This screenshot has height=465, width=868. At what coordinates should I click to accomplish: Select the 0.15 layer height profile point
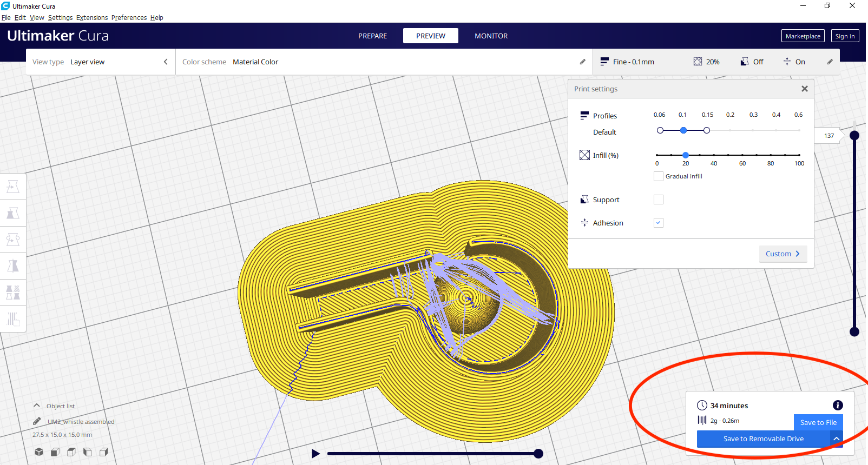(707, 130)
